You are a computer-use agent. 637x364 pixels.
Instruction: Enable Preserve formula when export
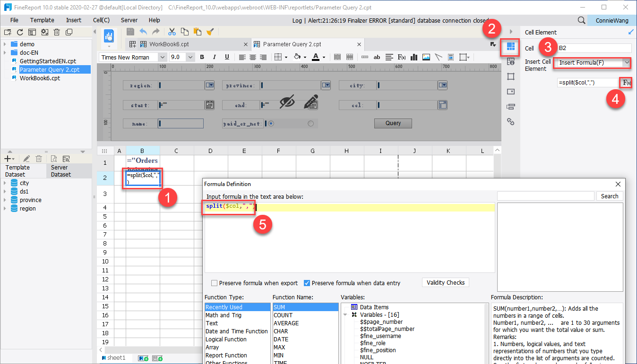[x=214, y=283]
